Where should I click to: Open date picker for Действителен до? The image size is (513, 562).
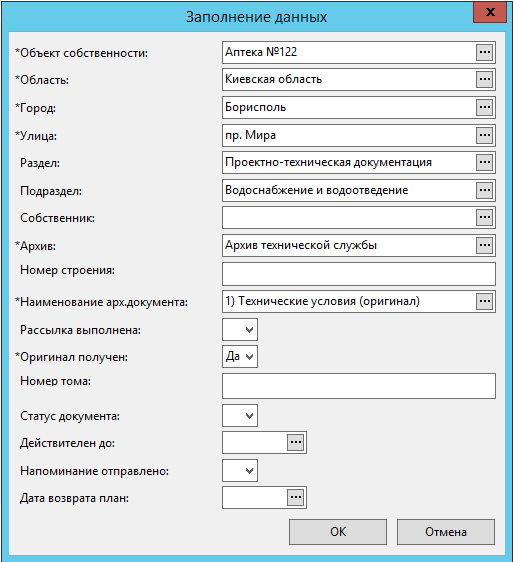coord(296,442)
